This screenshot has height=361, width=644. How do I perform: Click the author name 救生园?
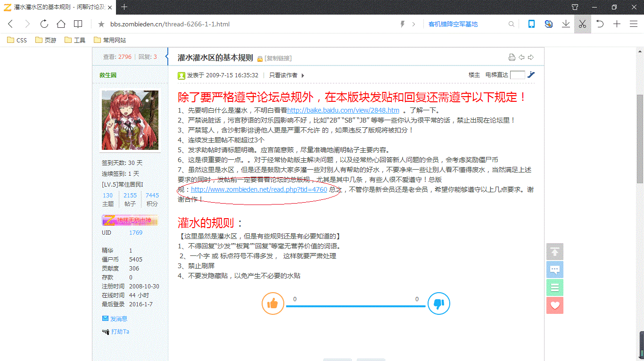(108, 75)
